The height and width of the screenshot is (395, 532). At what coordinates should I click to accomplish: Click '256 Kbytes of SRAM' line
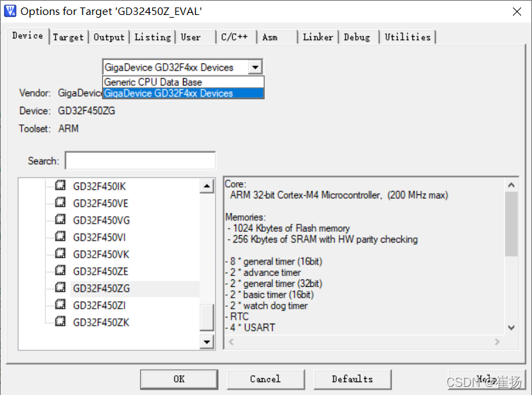coord(322,239)
